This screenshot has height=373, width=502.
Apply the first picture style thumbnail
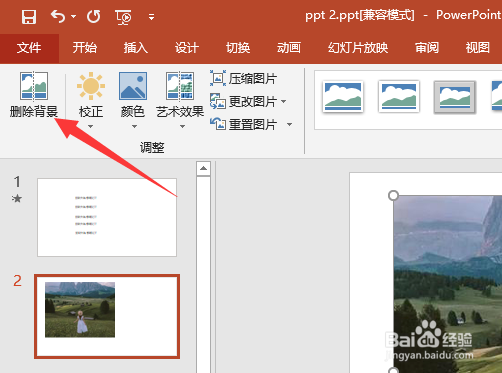pos(343,97)
